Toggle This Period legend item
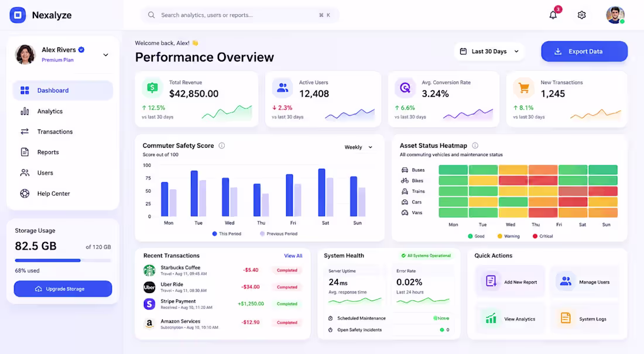Viewport: 644px width, 354px height. click(227, 233)
